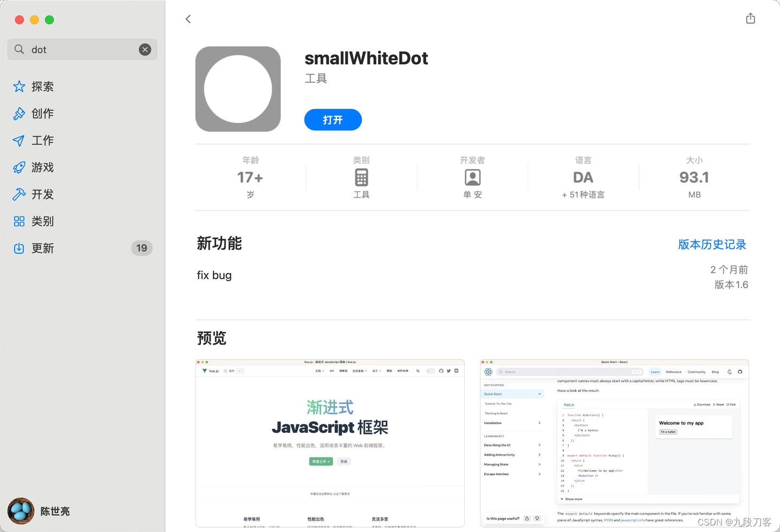Click the grid icon beside 类别
The width and height of the screenshot is (780, 532).
click(x=19, y=221)
